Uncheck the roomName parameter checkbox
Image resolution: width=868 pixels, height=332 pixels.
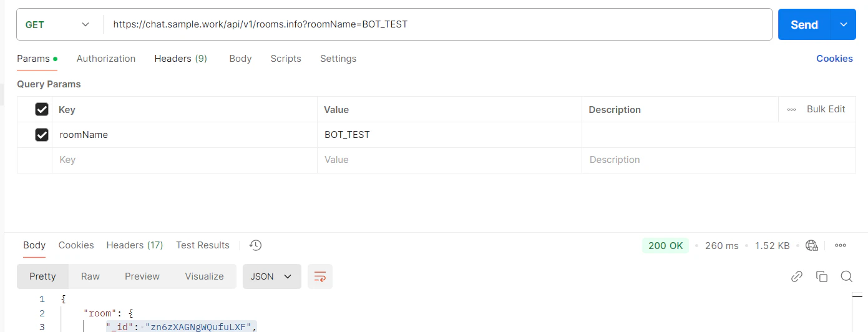(42, 134)
